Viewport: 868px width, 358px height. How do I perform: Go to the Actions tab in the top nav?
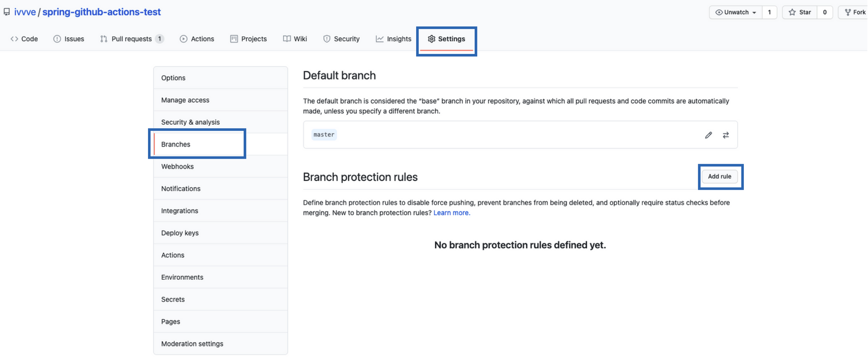tap(197, 39)
